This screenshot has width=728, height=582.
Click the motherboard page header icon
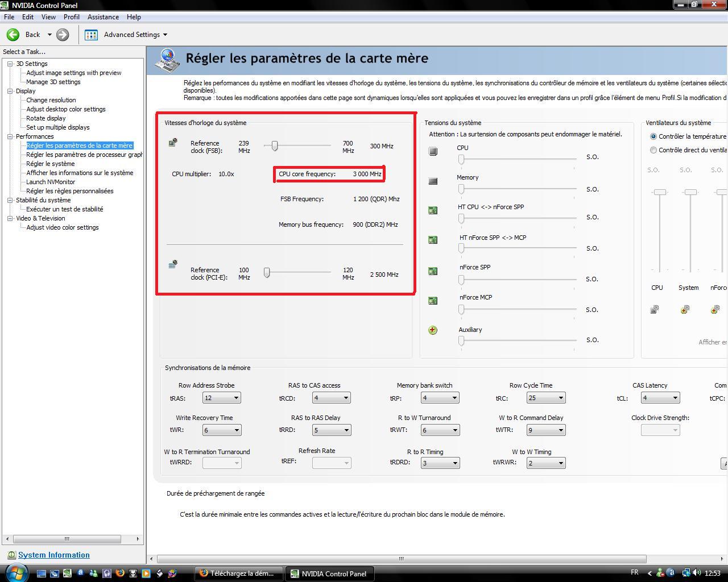(x=168, y=61)
